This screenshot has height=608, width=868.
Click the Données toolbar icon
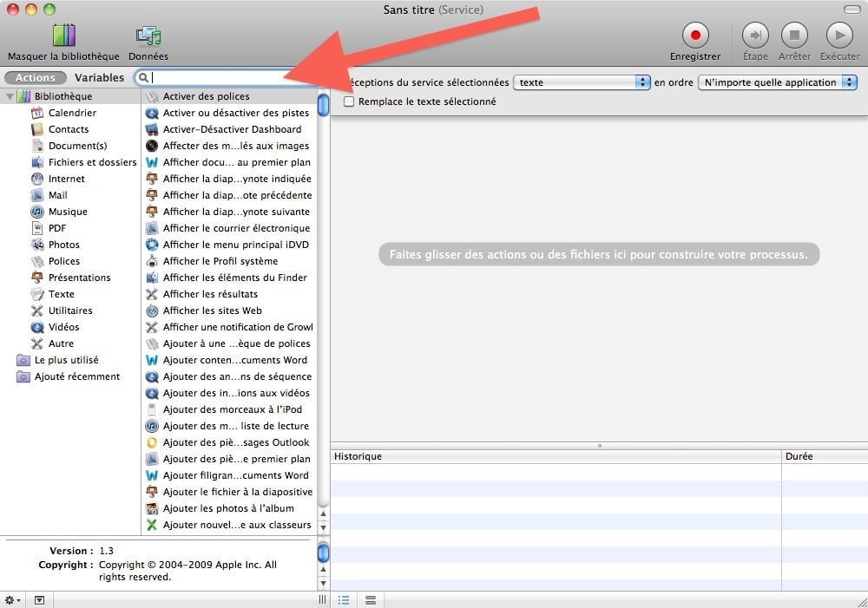click(148, 36)
